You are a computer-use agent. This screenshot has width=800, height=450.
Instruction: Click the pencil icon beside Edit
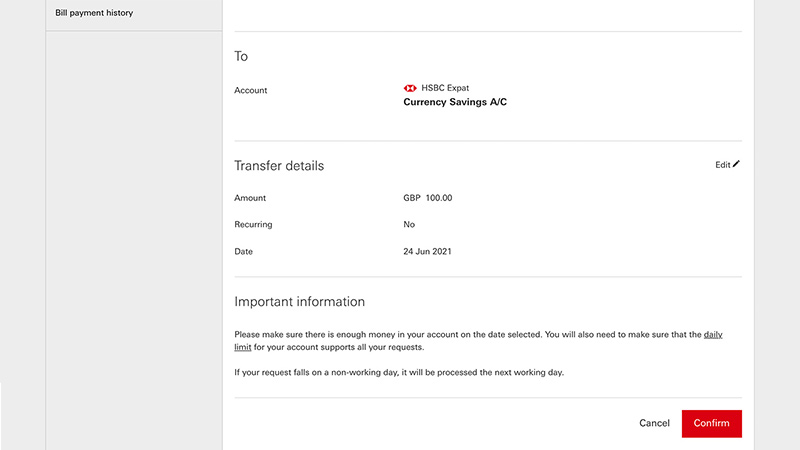click(x=736, y=164)
